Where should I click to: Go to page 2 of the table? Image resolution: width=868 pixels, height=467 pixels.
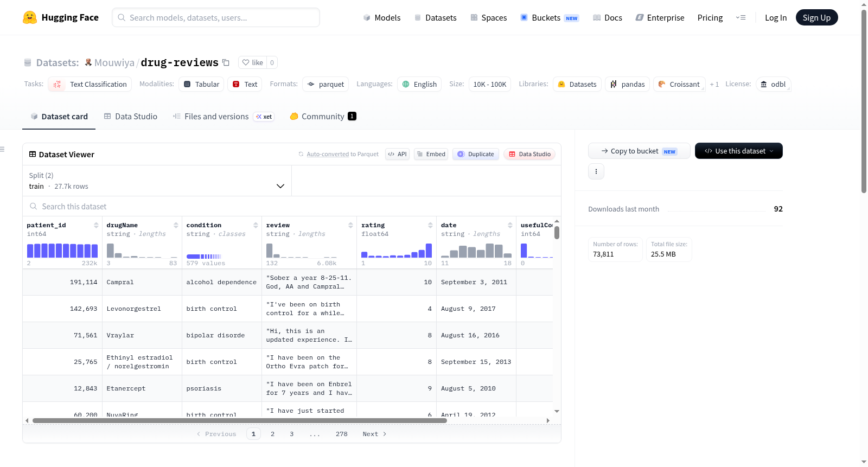(272, 434)
